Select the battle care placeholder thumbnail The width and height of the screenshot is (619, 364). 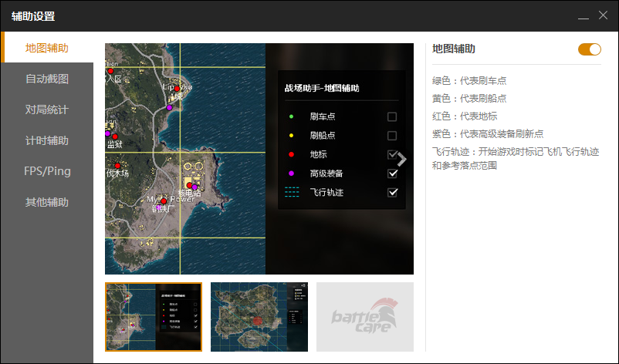coord(365,317)
